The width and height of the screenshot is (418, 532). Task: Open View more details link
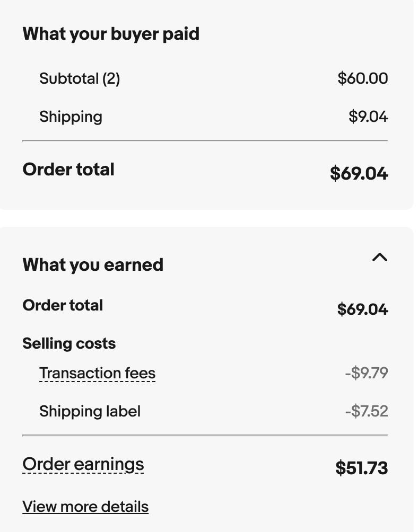point(85,507)
